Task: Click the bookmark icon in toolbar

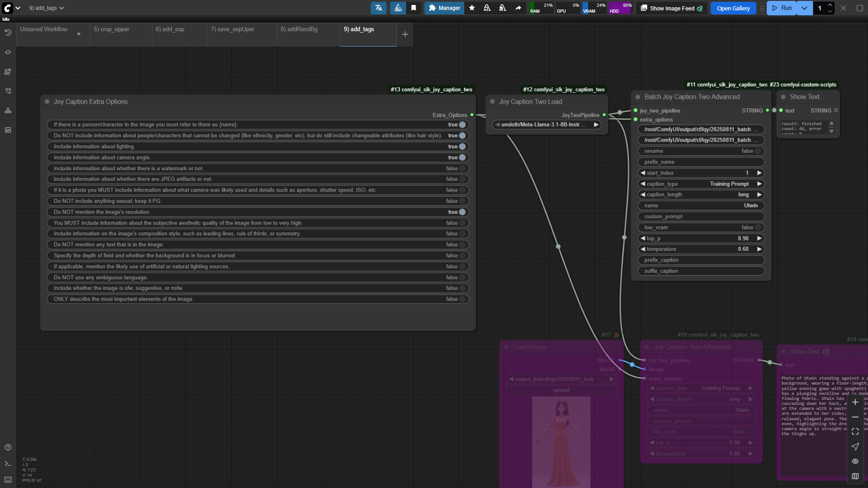Action: tap(413, 8)
